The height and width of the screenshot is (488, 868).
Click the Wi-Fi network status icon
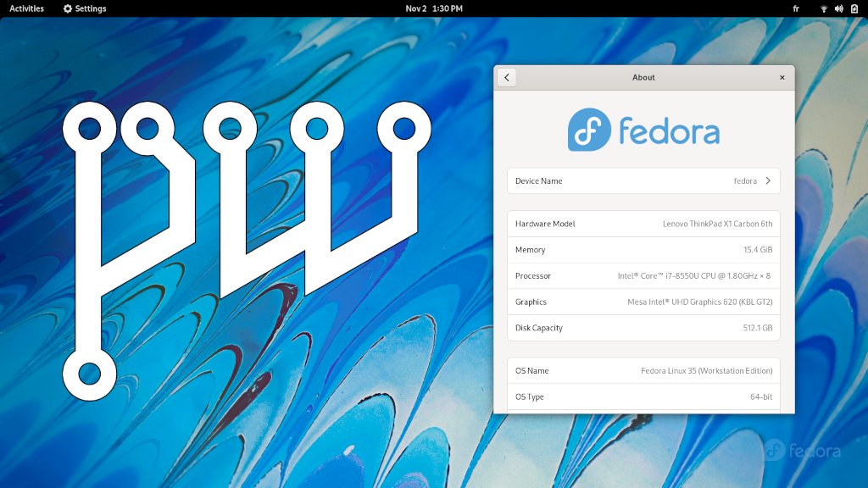click(x=824, y=8)
